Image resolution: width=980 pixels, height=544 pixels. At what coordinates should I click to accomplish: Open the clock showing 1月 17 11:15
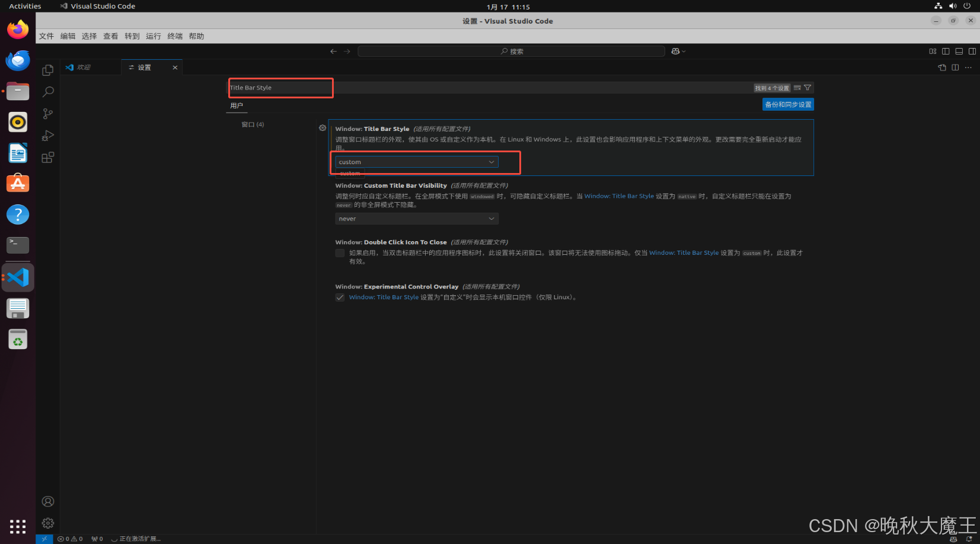pyautogui.click(x=508, y=7)
